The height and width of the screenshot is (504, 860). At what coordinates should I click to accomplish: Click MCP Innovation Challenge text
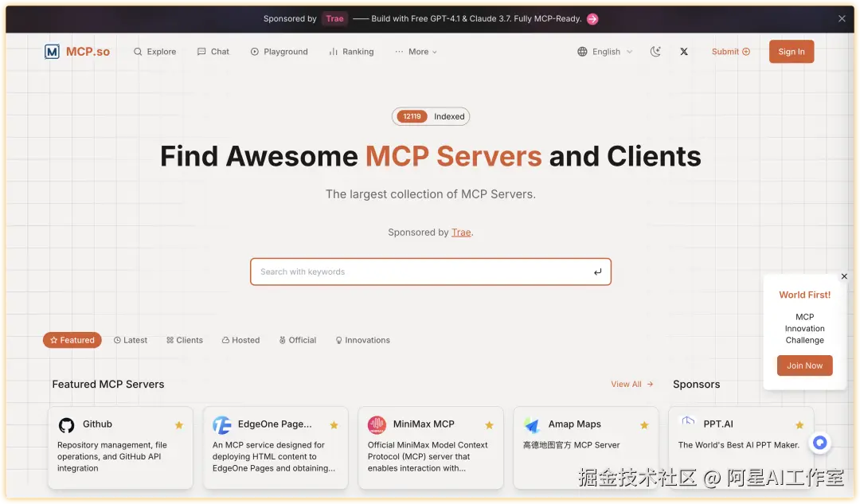(x=804, y=329)
